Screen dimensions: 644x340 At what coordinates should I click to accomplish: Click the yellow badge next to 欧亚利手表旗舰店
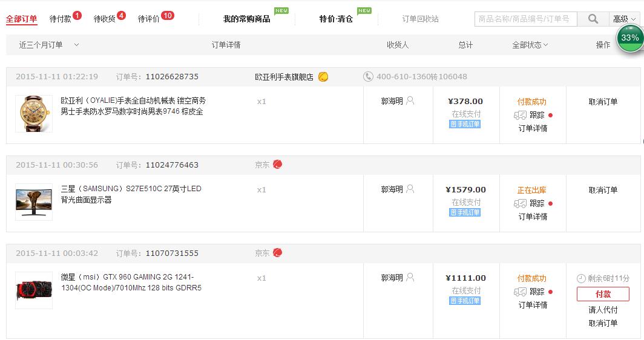[323, 77]
